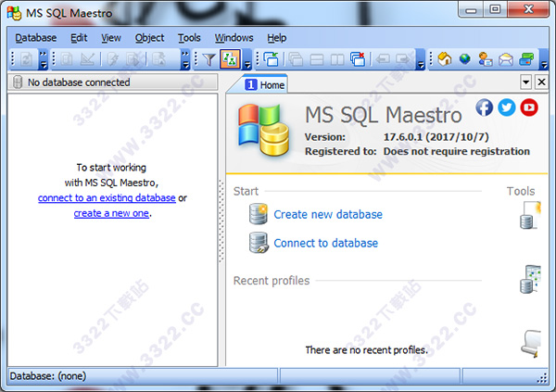Image resolution: width=556 pixels, height=392 pixels.
Task: Open the View menu
Action: 111,38
